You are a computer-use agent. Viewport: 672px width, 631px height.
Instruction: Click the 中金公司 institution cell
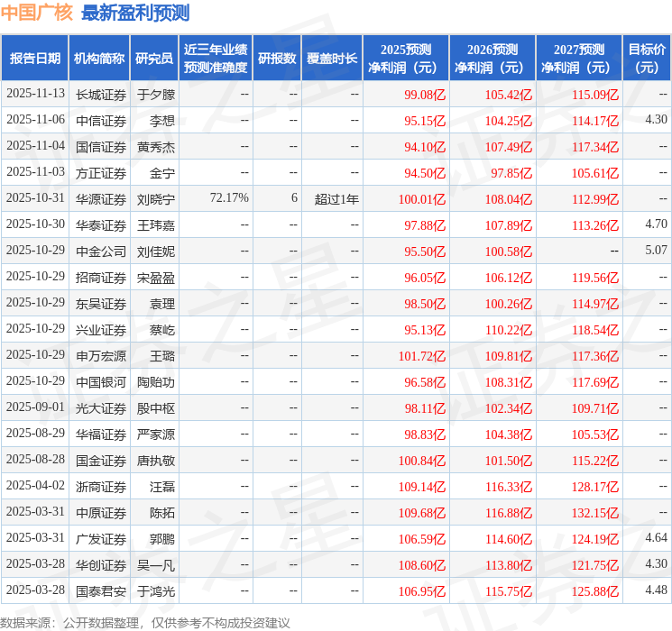pos(101,251)
